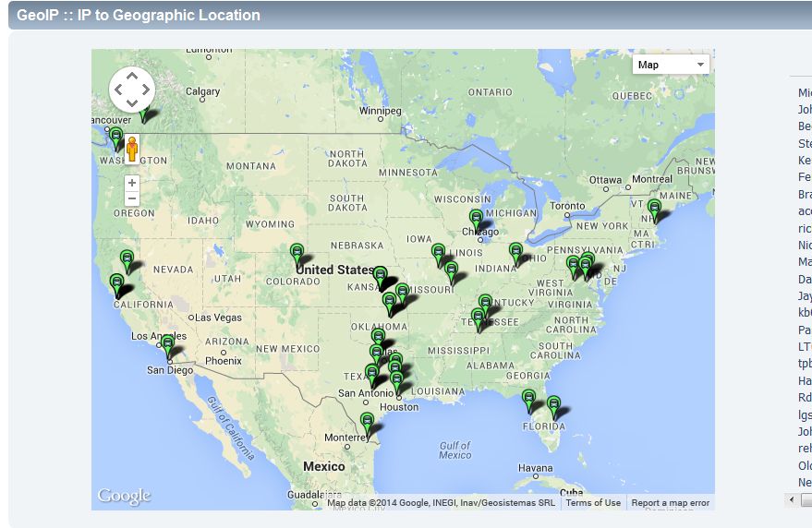
Task: Pan the map up with the arrow control
Action: point(132,77)
